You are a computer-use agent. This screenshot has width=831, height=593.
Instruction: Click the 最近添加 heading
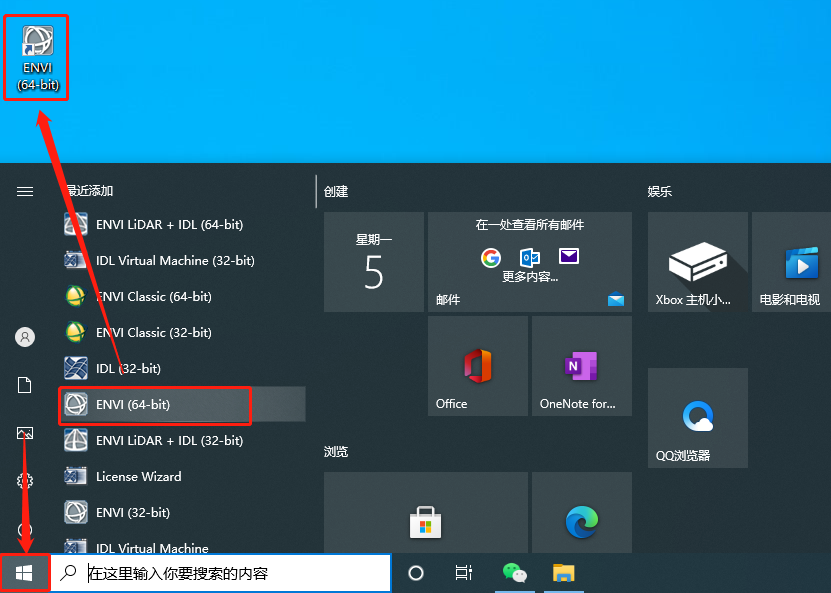pos(90,191)
